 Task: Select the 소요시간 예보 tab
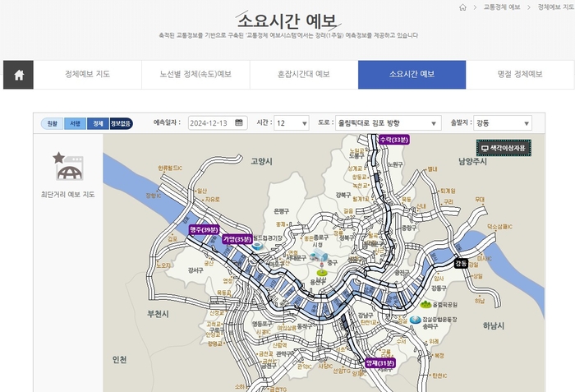click(x=412, y=75)
